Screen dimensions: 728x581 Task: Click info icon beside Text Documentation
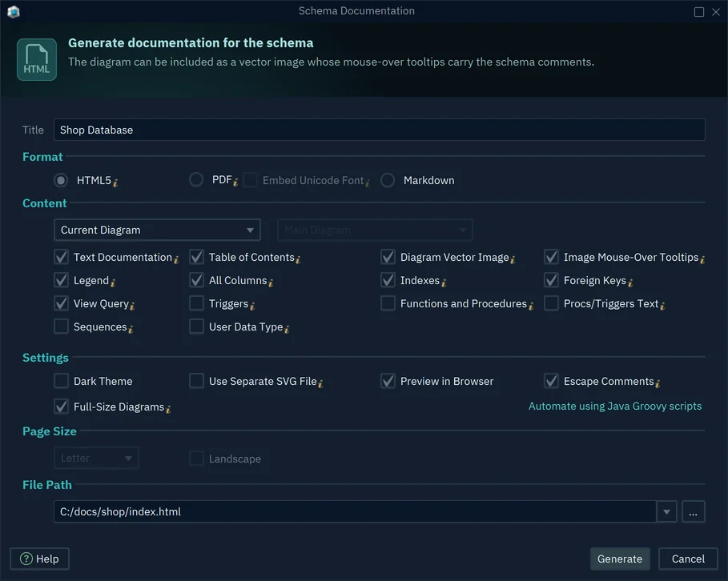(176, 259)
